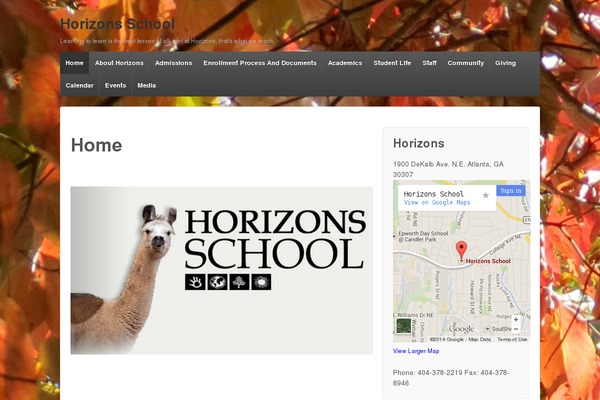
Task: Click the globe symbol icon in banner
Action: [x=217, y=282]
